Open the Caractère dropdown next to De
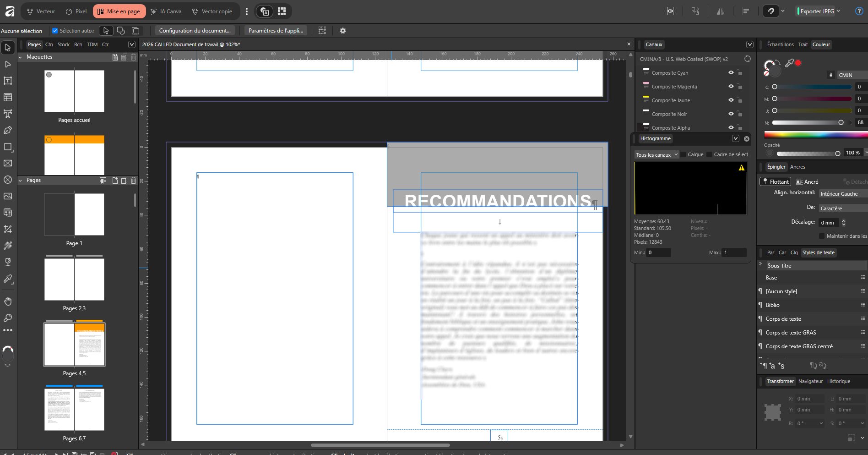The width and height of the screenshot is (868, 455). pos(843,208)
